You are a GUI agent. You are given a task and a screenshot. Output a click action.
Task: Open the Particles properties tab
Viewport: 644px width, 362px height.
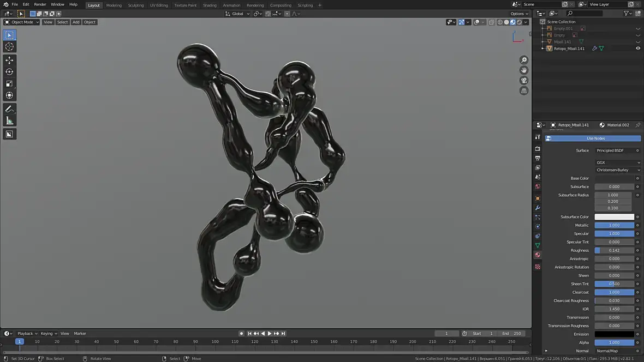[538, 217]
